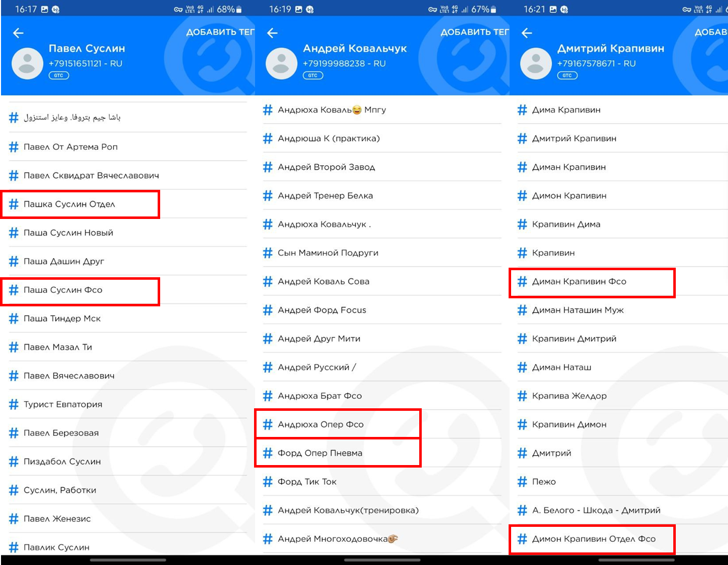Tap back arrow on Павел Суслин screen
This screenshot has height=565, width=728.
click(19, 33)
